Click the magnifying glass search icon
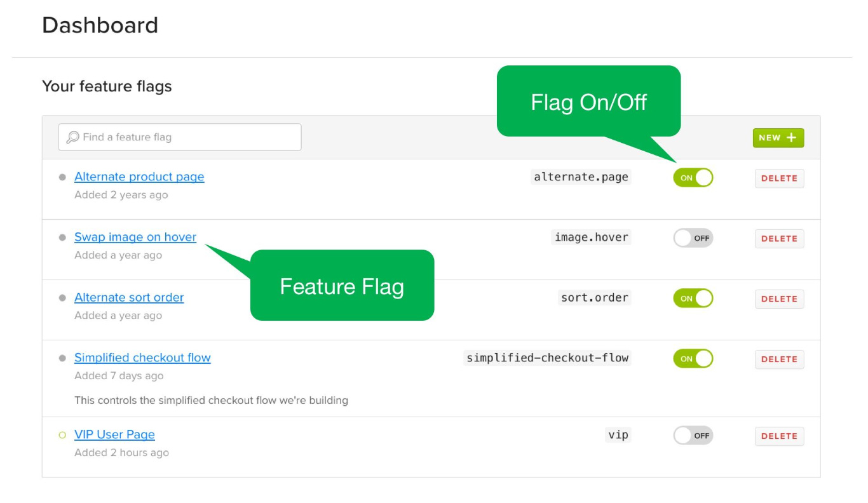Screen dimensions: 868x503 72,137
